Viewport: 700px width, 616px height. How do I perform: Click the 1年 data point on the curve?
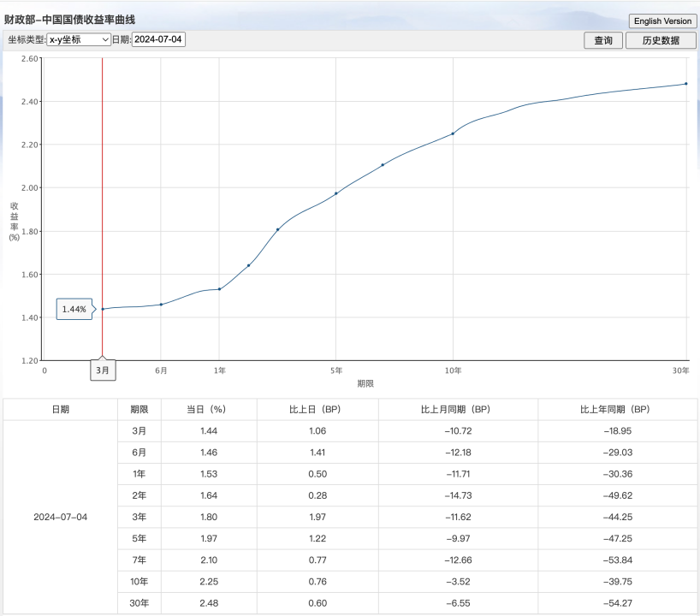[x=220, y=289]
